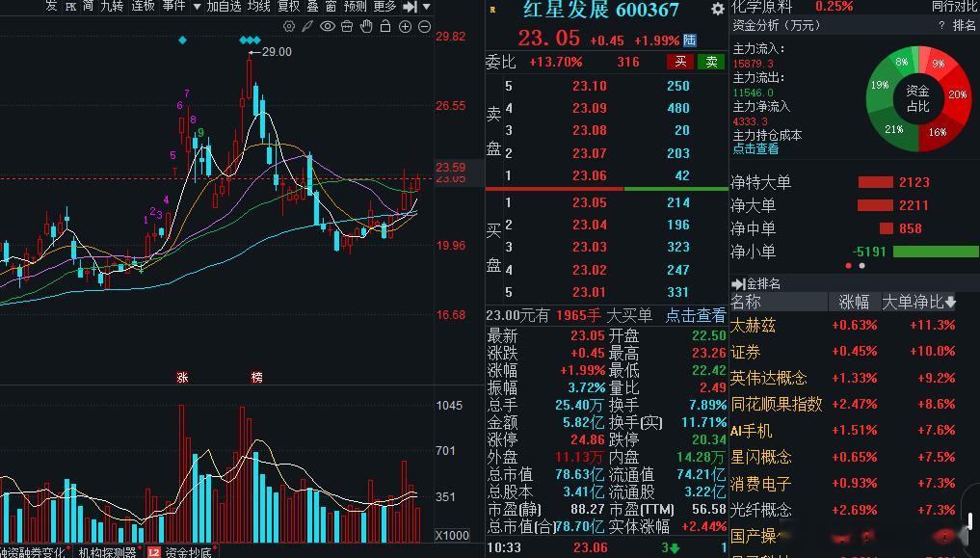The image size is (980, 558).
Task: Click the 涨 marker on chart
Action: click(182, 378)
